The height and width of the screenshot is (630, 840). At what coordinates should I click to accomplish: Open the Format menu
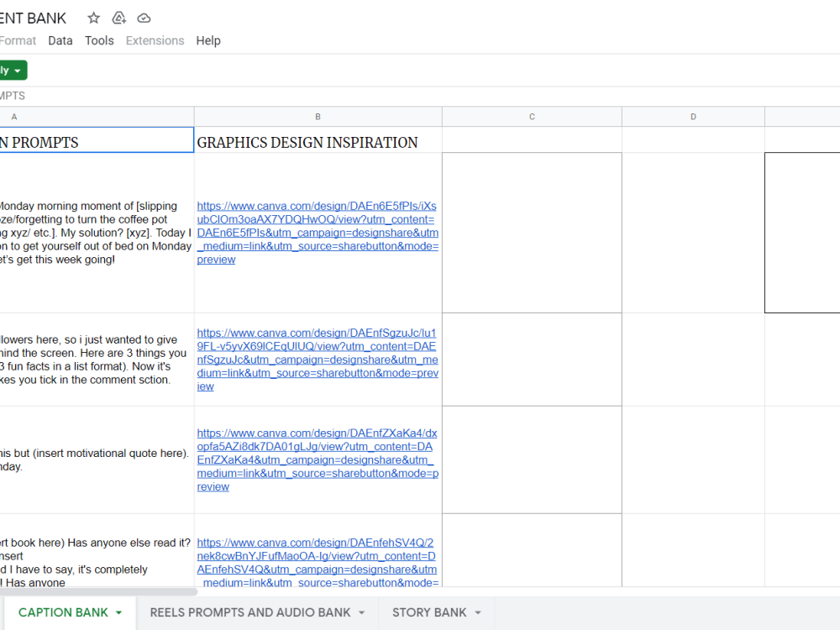[18, 40]
